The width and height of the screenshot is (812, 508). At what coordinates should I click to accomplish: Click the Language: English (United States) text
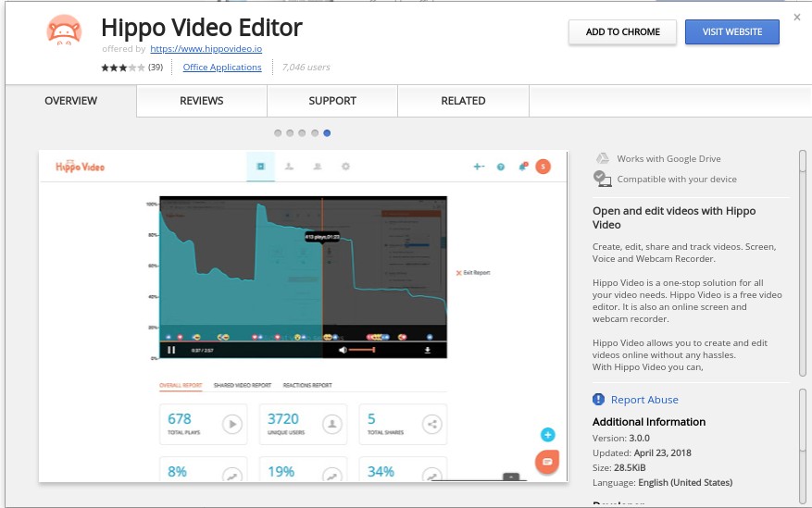click(662, 483)
